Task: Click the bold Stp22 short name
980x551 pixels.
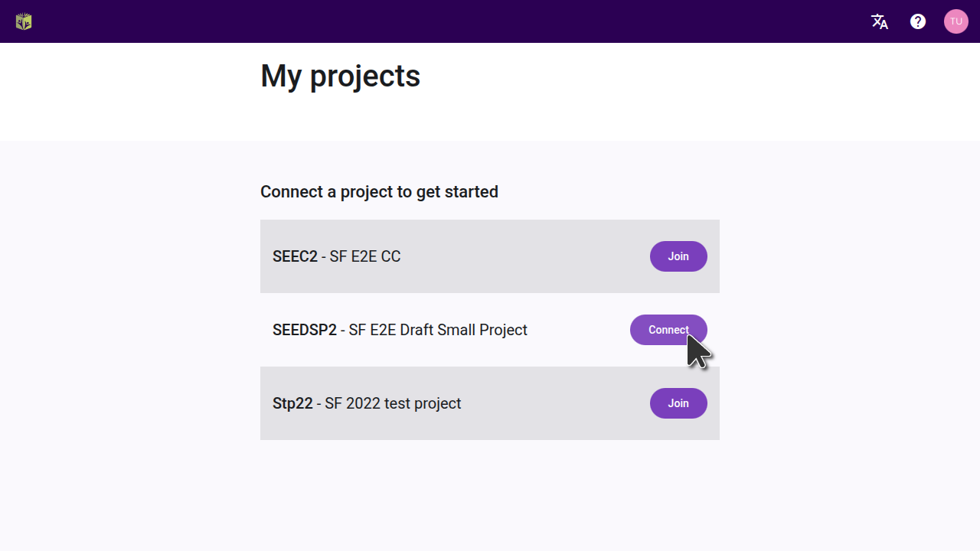Action: click(292, 403)
